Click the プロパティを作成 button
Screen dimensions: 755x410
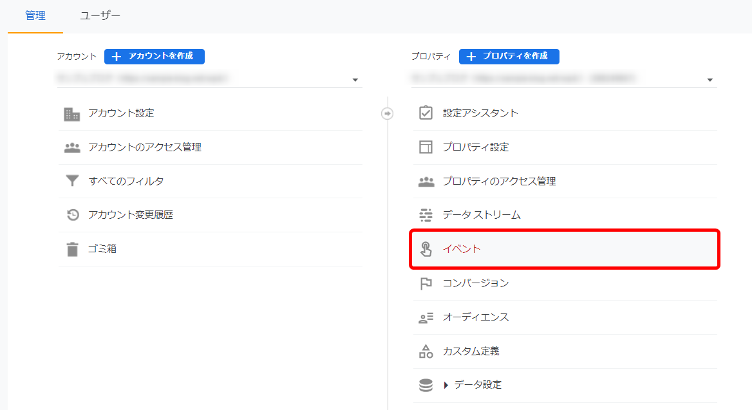509,56
